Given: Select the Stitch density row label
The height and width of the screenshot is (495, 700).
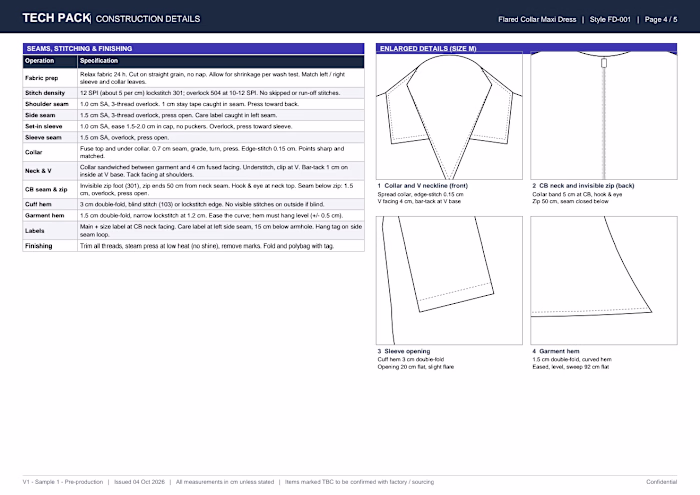Looking at the screenshot, I should pos(45,93).
